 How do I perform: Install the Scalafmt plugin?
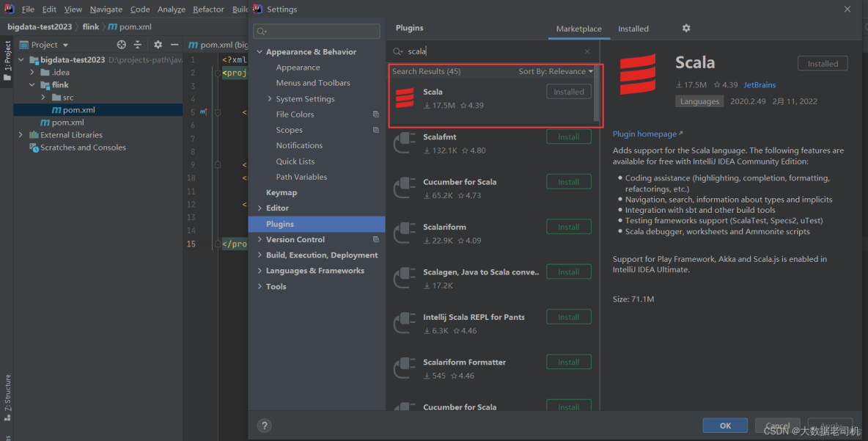(568, 136)
